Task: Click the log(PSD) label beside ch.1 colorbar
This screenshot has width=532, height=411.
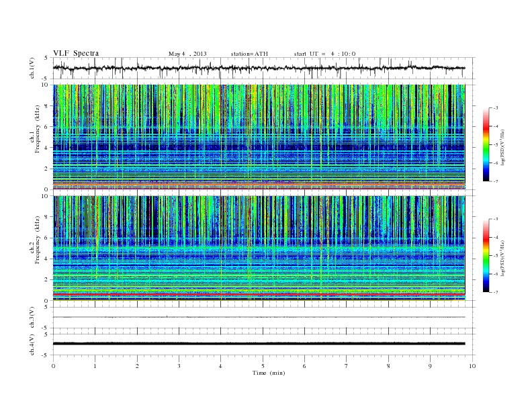Action: 503,147
